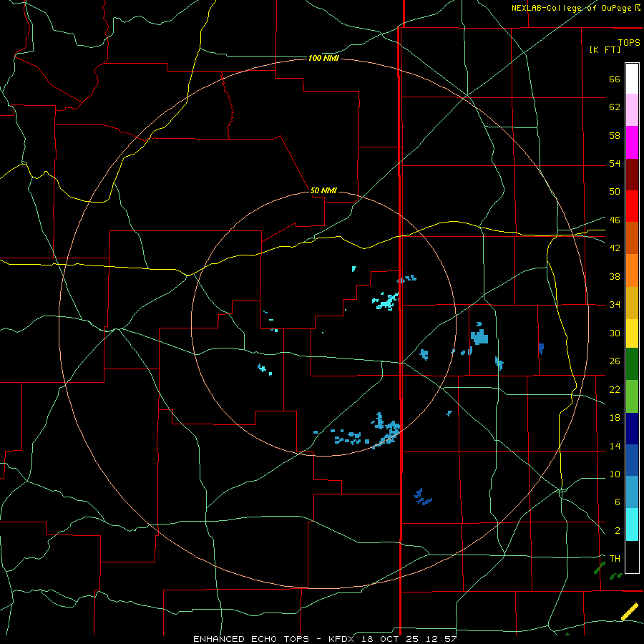Click the '30' legend value
644x644 pixels.
[615, 333]
